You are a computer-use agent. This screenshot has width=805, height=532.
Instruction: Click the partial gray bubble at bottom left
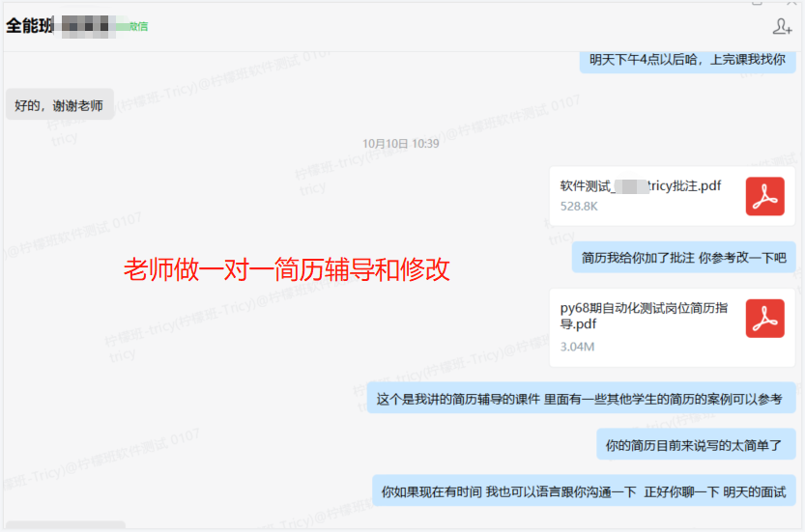(x=66, y=526)
